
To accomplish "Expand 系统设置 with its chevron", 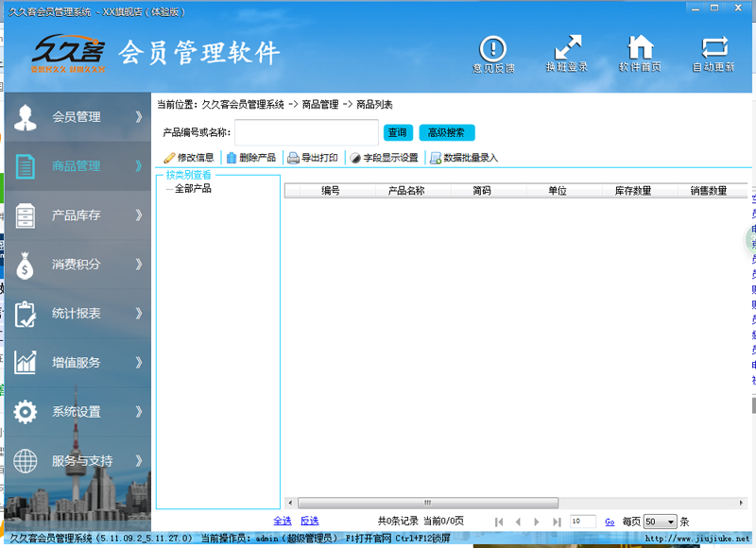I will [x=139, y=412].
